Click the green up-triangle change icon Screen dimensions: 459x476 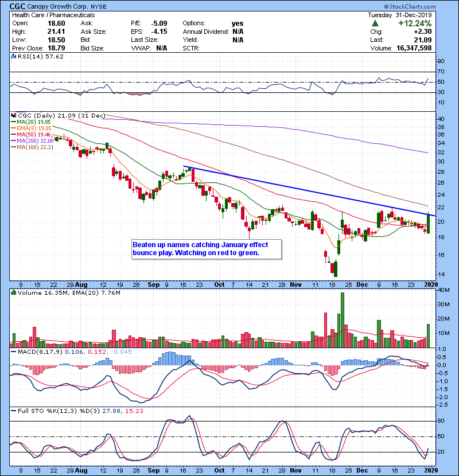(x=375, y=24)
